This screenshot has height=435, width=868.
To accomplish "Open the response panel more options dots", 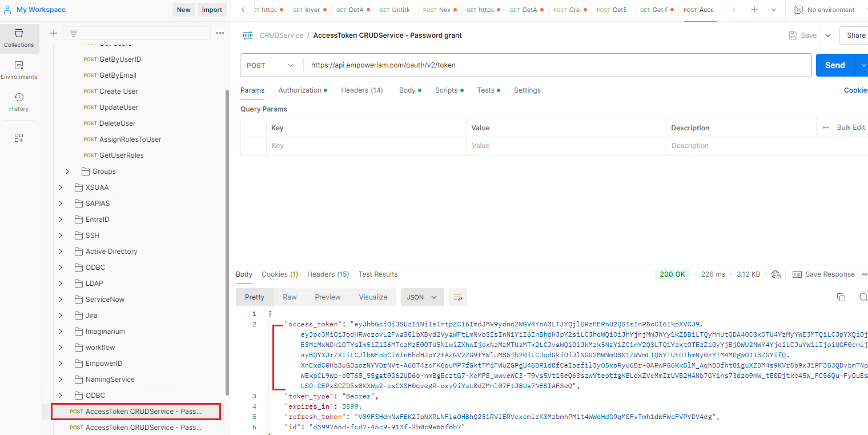I will pyautogui.click(x=864, y=274).
